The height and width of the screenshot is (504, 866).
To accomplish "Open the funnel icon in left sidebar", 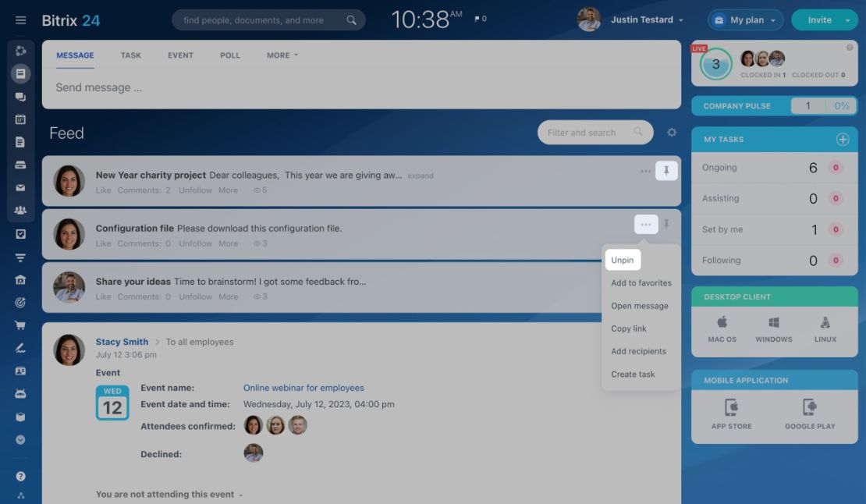I will [x=20, y=257].
